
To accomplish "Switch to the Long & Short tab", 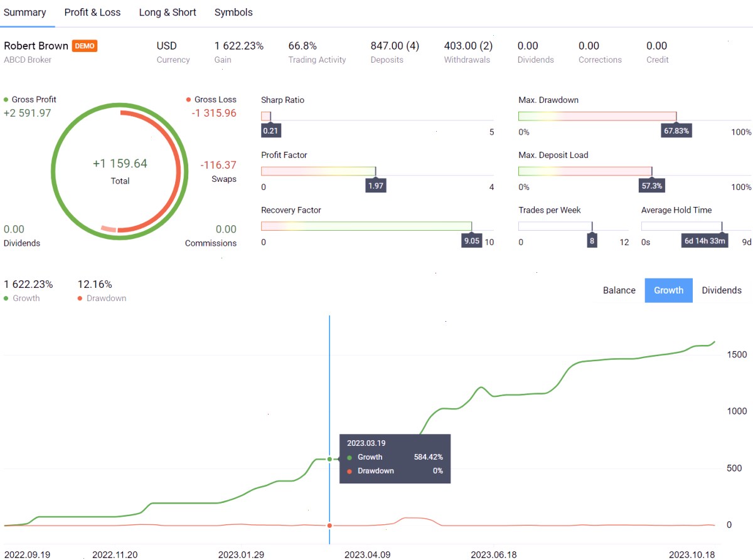I will click(x=168, y=13).
